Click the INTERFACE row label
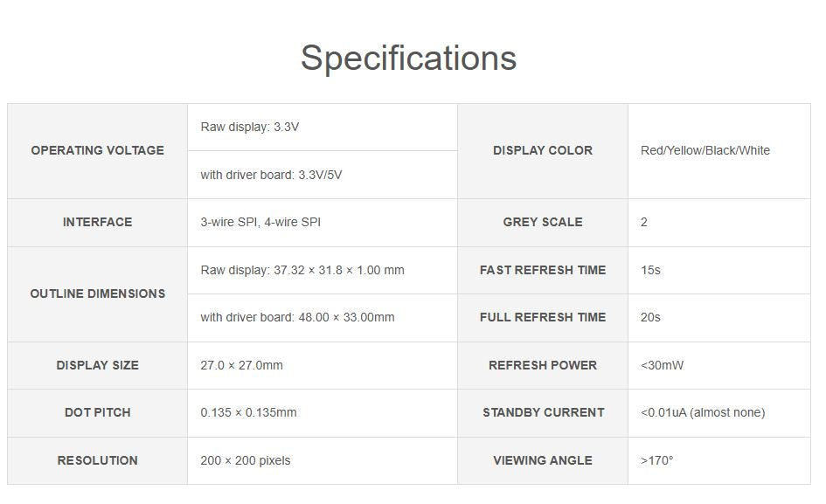Screen dimensions: 826x504 (x=97, y=222)
